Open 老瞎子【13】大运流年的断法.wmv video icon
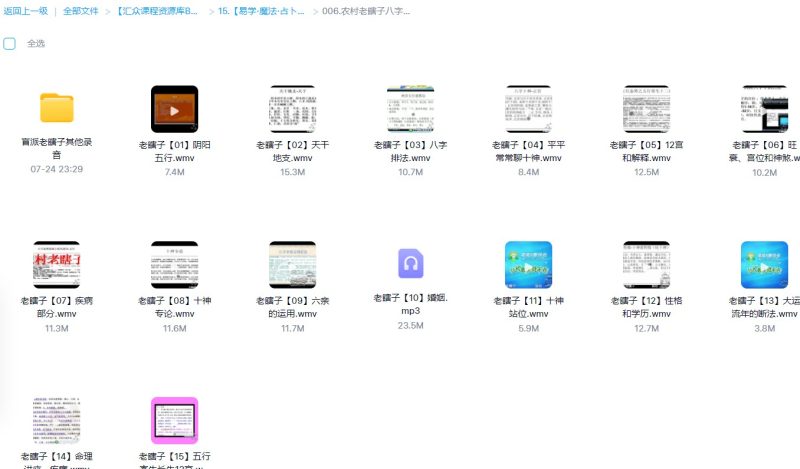 [764, 264]
